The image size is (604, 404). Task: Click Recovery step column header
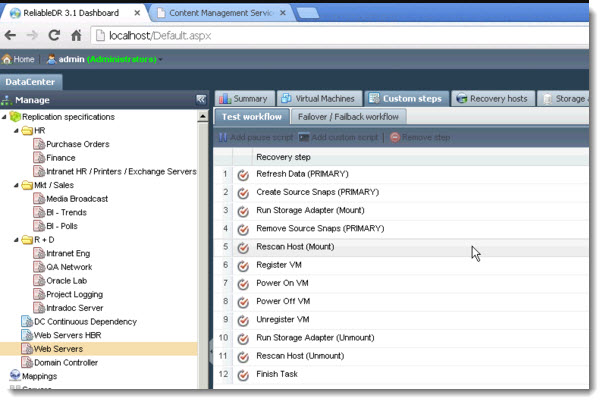point(284,157)
